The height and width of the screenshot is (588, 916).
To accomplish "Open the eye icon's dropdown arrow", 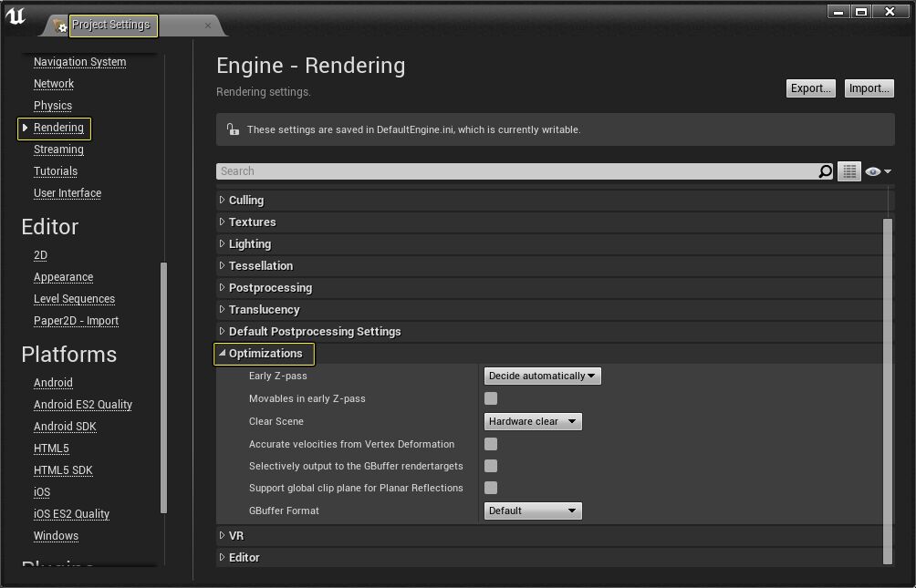I will [x=890, y=171].
